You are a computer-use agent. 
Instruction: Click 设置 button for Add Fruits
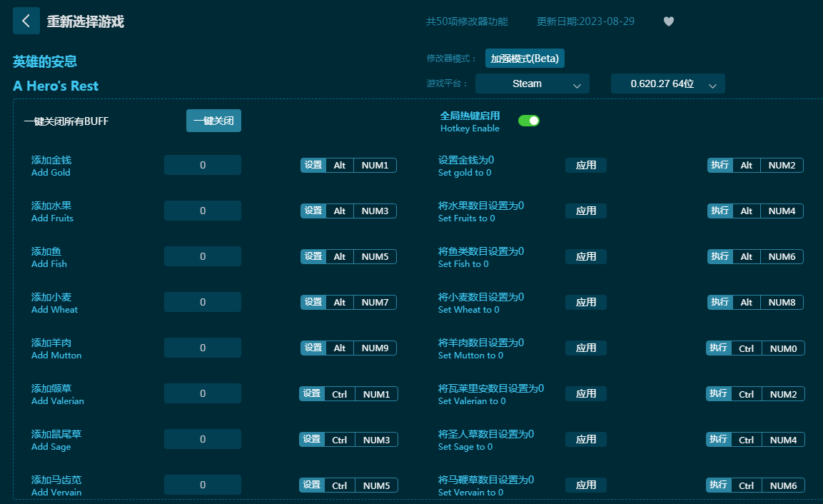coord(313,211)
